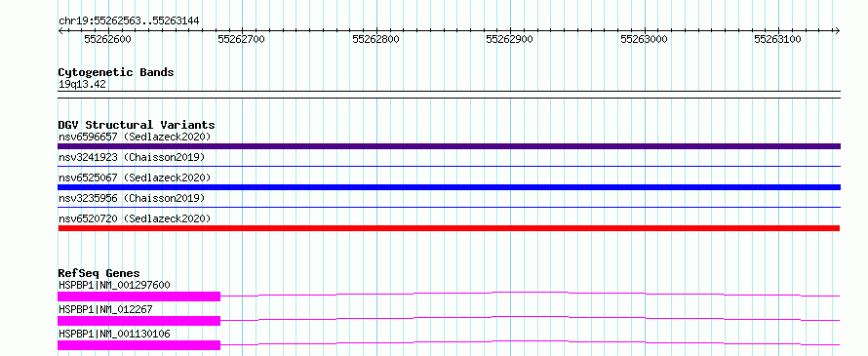Click the right arrow of the ruler

(837, 30)
